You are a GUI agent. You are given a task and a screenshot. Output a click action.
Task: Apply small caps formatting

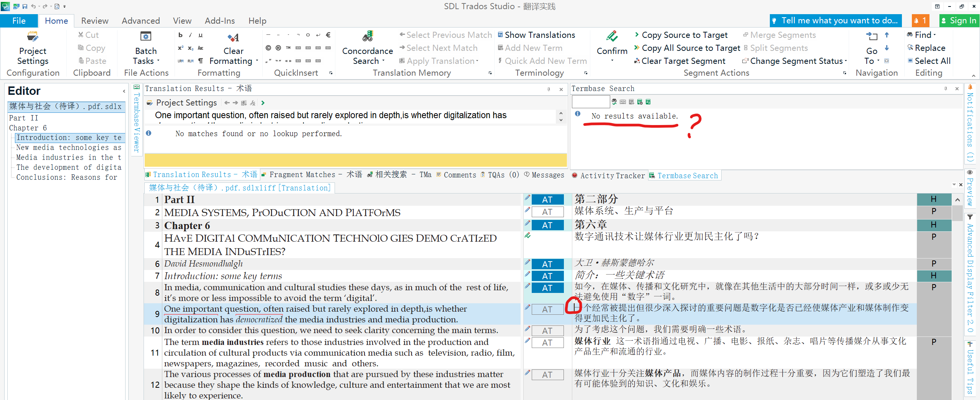point(200,48)
